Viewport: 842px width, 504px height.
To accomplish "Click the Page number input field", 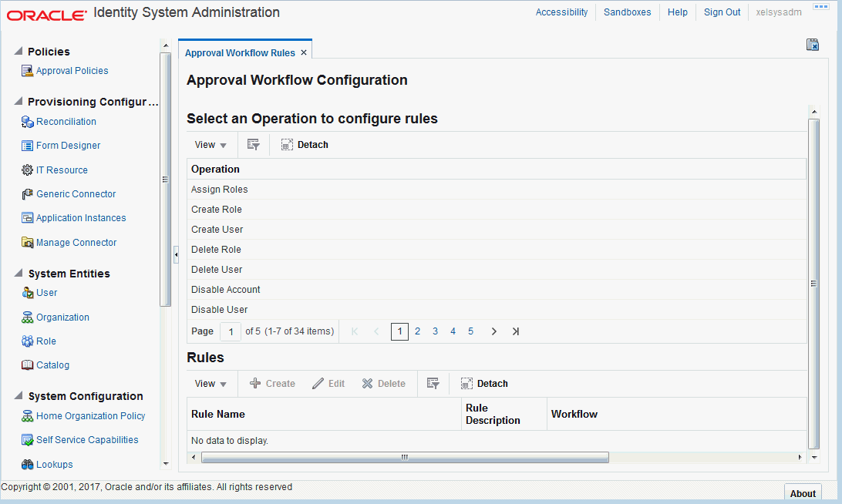I will 231,331.
